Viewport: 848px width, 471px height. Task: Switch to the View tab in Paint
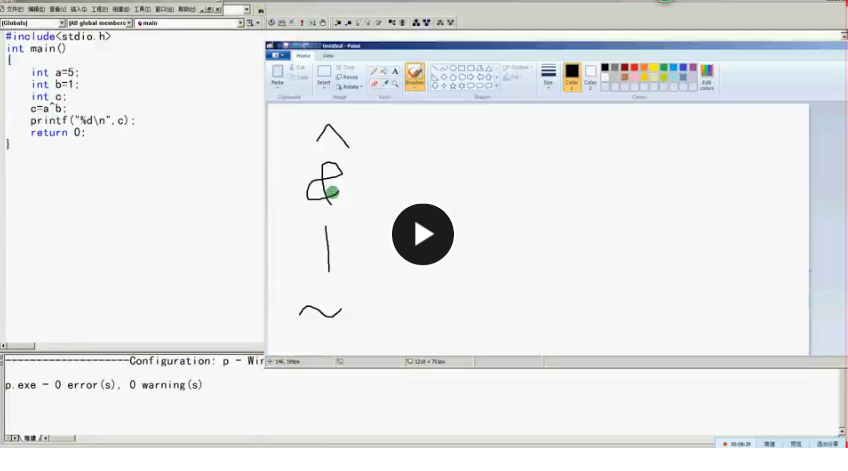pos(328,56)
